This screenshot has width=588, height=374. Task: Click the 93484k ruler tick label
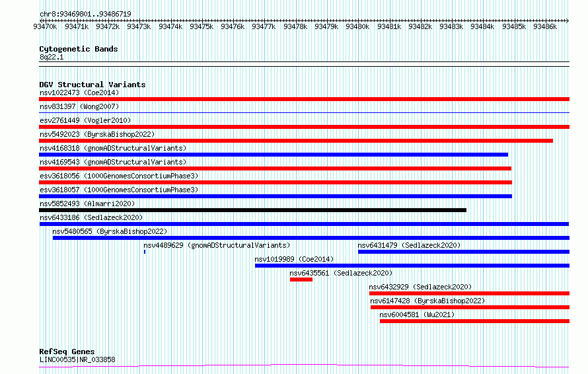click(x=482, y=26)
